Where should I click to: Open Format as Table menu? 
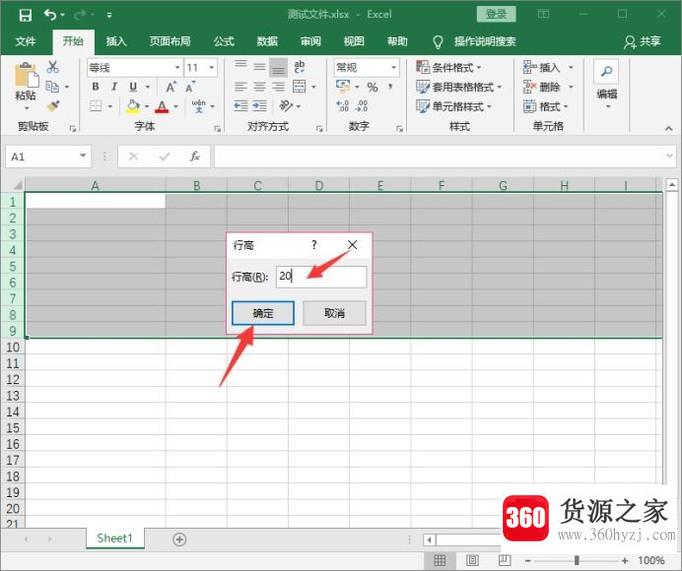458,87
